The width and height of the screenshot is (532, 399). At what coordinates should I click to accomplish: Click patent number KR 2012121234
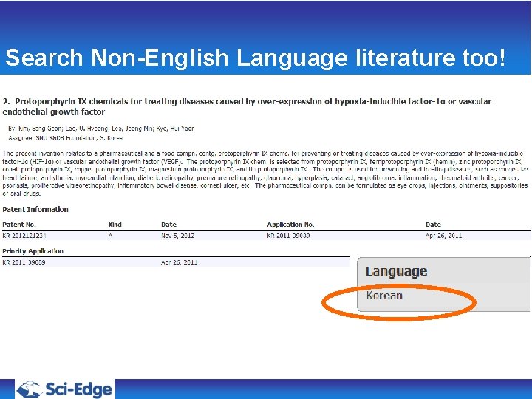24,236
